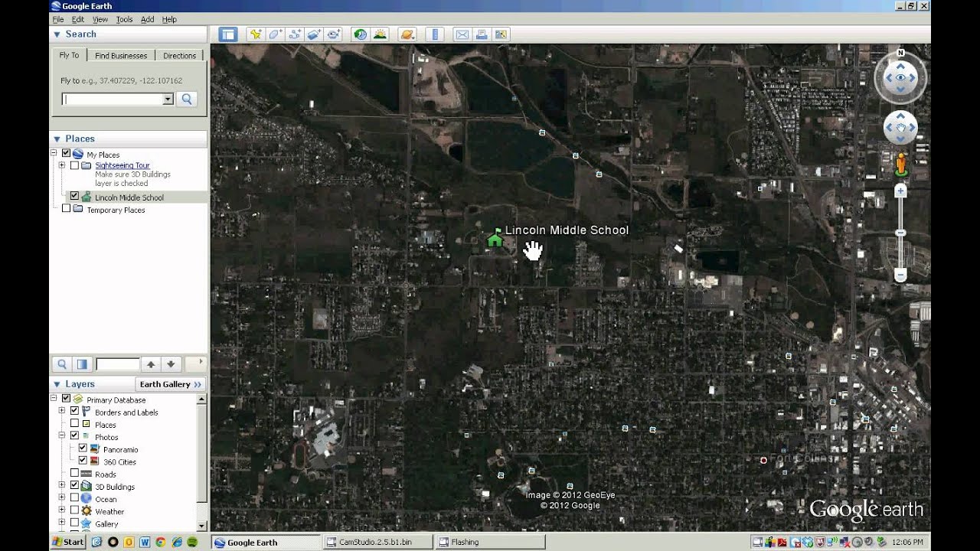The width and height of the screenshot is (980, 551).
Task: Switch to the Directions tab
Action: point(179,56)
